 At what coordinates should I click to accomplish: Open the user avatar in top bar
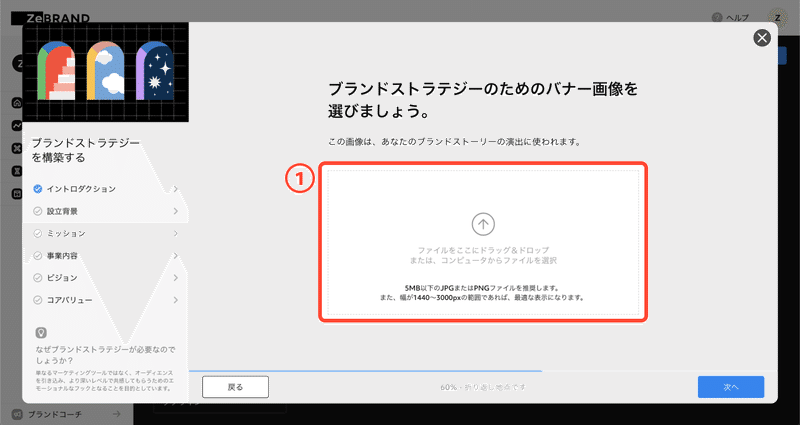pyautogui.click(x=778, y=18)
